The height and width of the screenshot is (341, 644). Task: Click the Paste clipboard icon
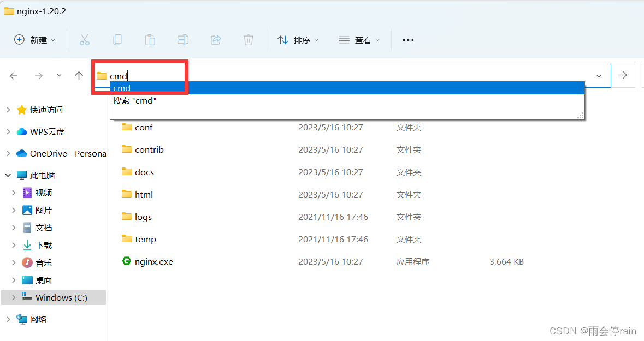150,40
